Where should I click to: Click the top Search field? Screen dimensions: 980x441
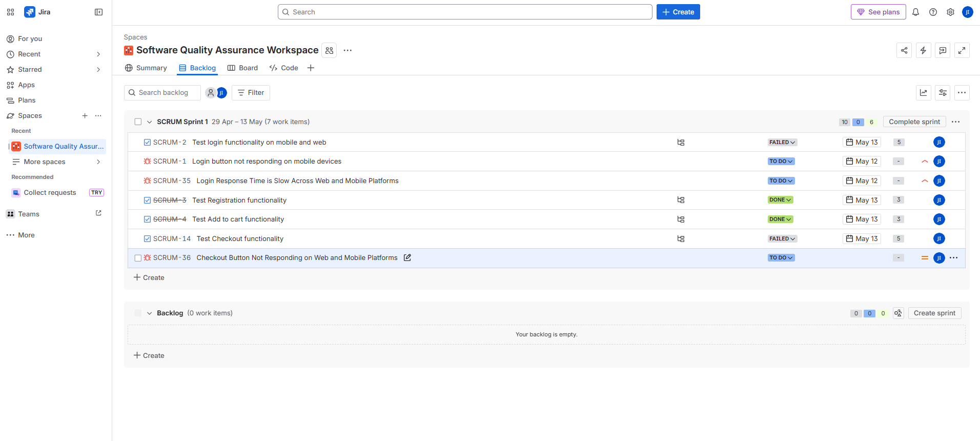pos(465,12)
